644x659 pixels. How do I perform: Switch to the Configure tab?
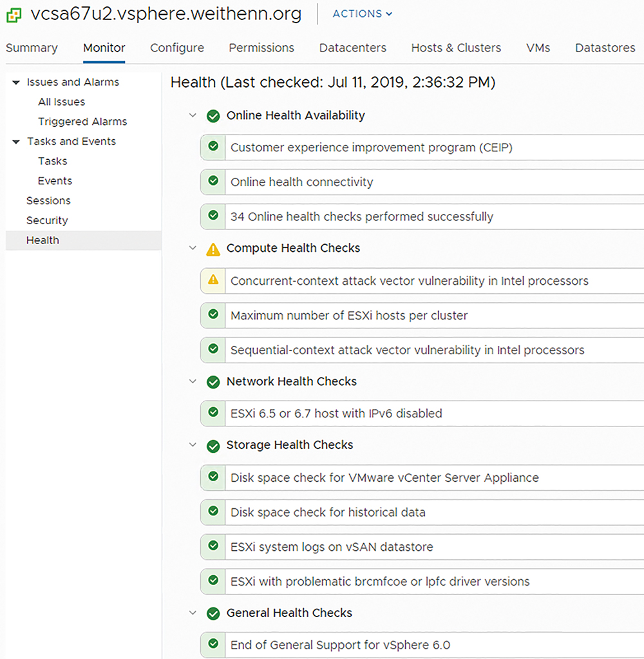(177, 48)
